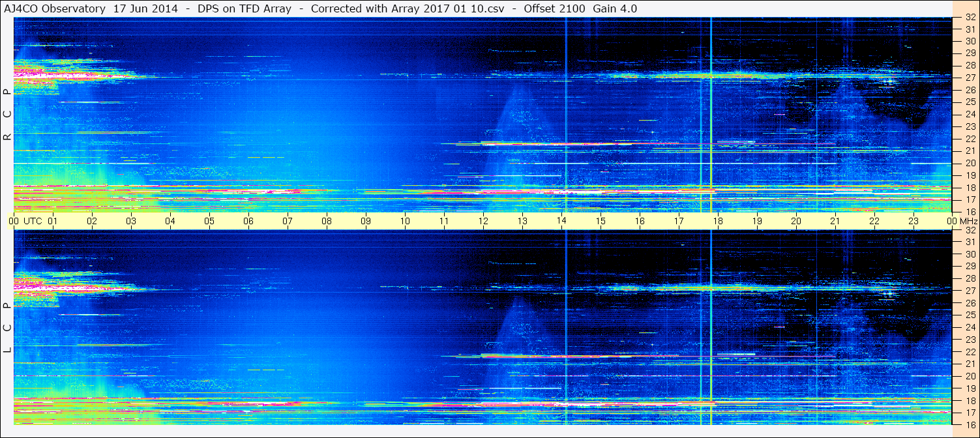Click the 22 MHz label of RCP panel
Viewport: 980px width, 438px height.
(970, 139)
